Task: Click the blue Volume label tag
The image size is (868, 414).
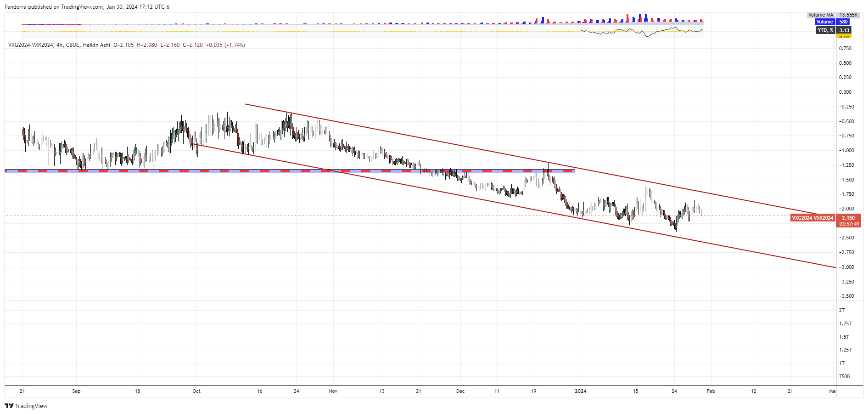Action: pyautogui.click(x=824, y=22)
